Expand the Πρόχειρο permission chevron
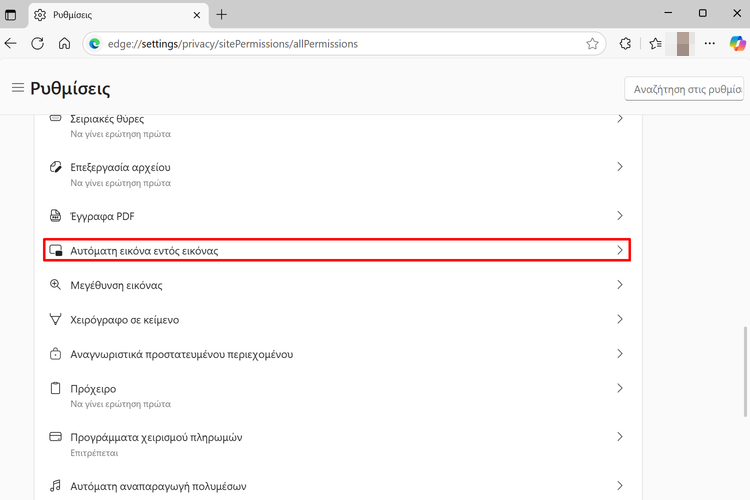This screenshot has width=750, height=500. 619,388
